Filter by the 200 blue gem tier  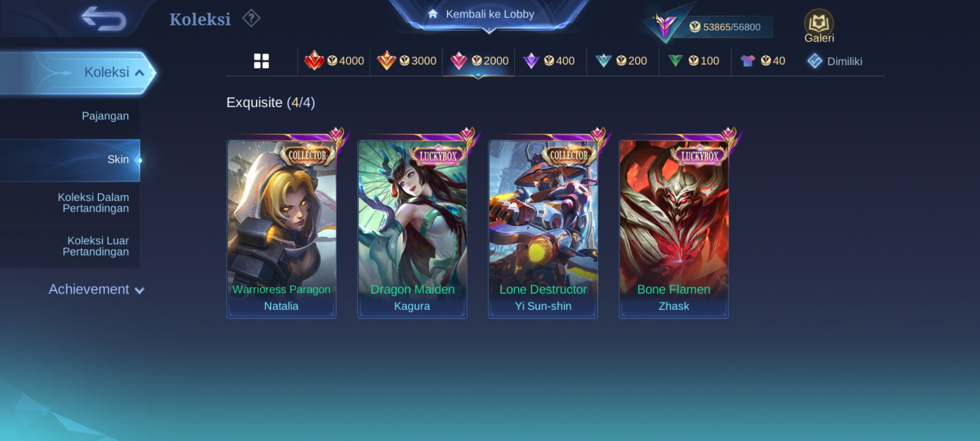pyautogui.click(x=621, y=61)
